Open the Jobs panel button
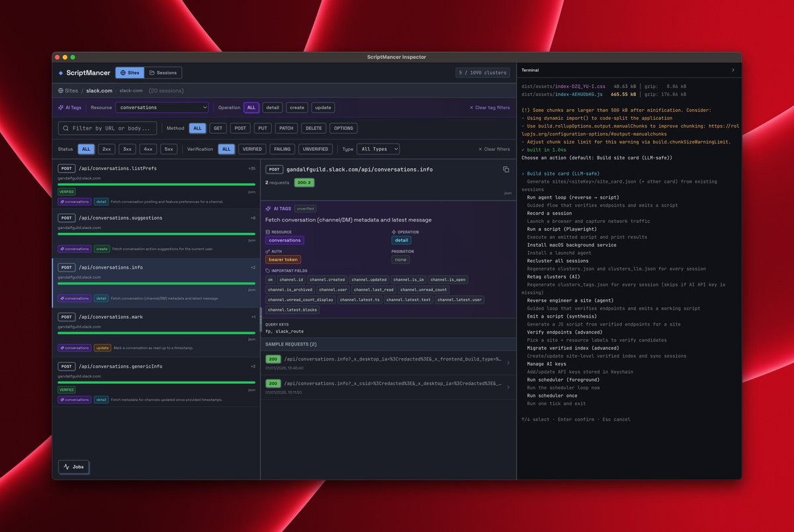The width and height of the screenshot is (794, 532). pos(73,466)
